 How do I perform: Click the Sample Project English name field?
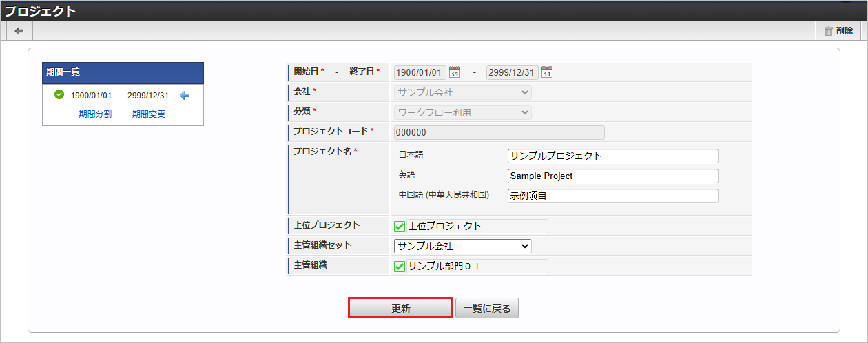tap(612, 176)
